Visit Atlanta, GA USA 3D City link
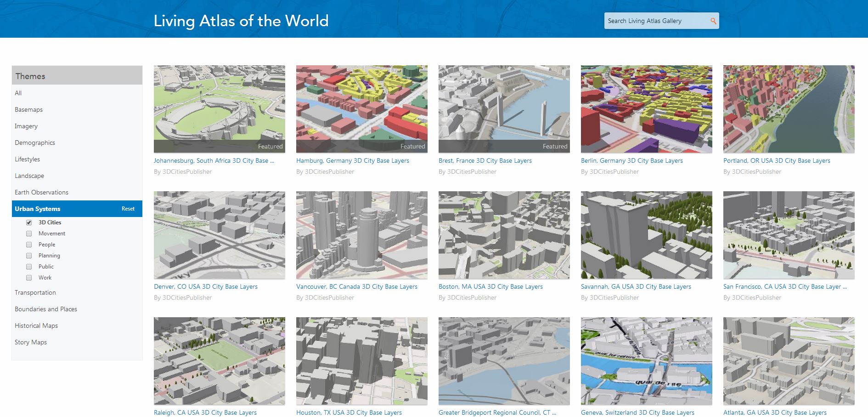Screen dimensions: 868x417 coord(775,412)
